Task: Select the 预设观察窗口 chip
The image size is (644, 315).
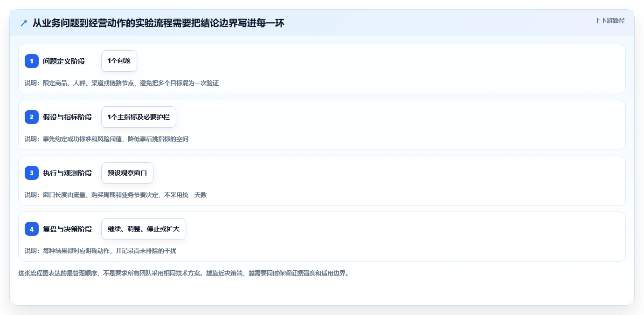Action: (x=127, y=173)
